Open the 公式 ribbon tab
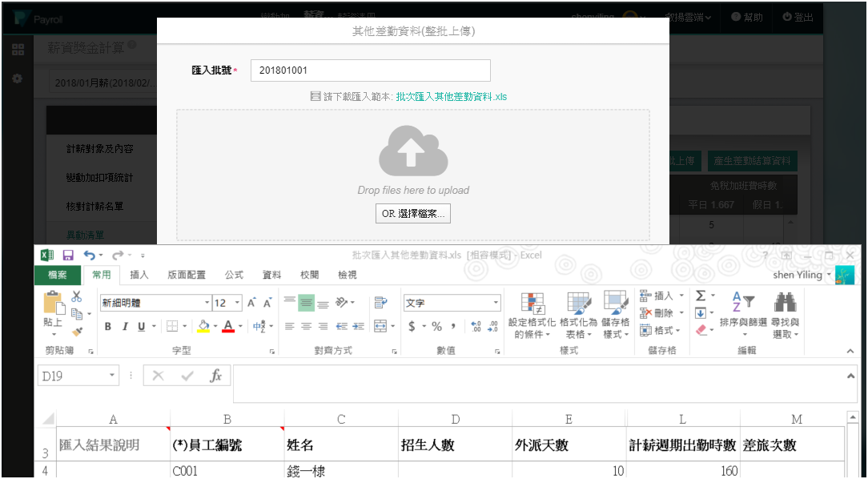The height and width of the screenshot is (479, 868). click(x=234, y=275)
